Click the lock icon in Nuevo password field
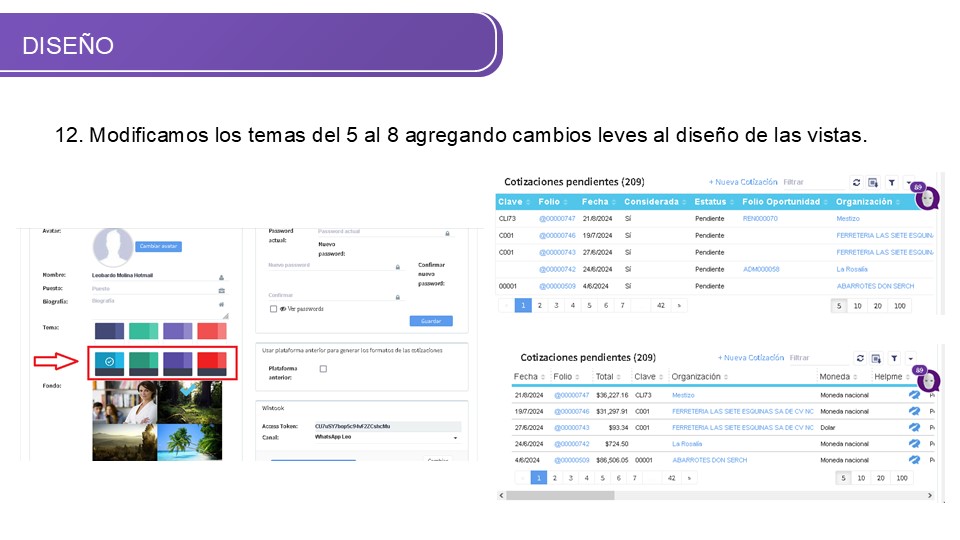The width and height of the screenshot is (960, 540). click(x=398, y=267)
